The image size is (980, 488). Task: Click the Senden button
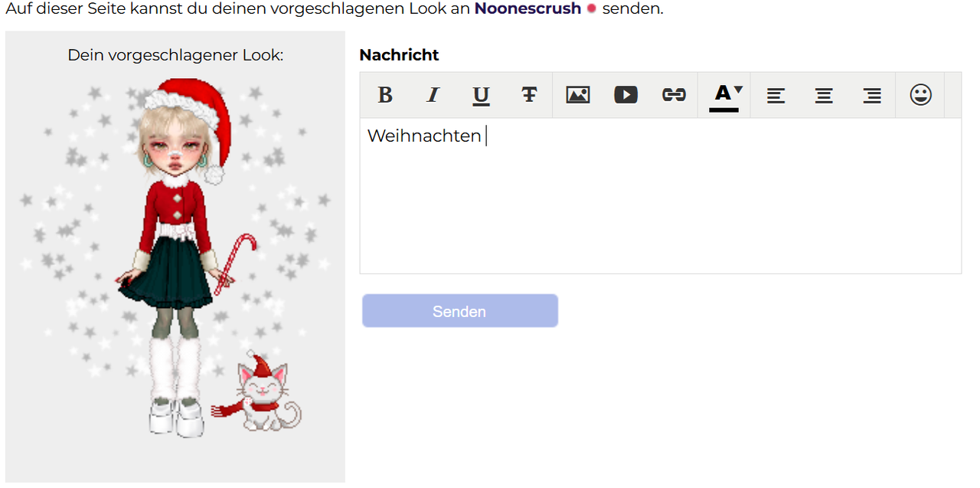click(x=460, y=311)
